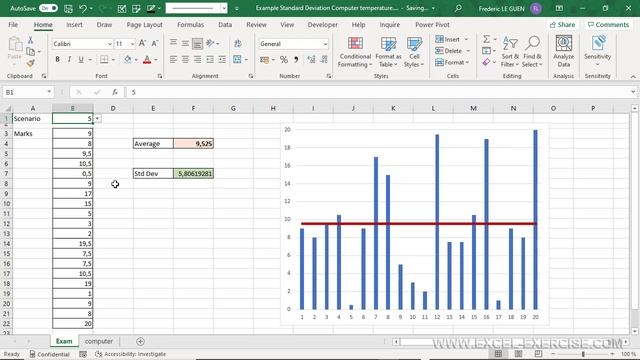Click Increase Decimal icon
Screen dimensions: 640x360
(x=311, y=60)
